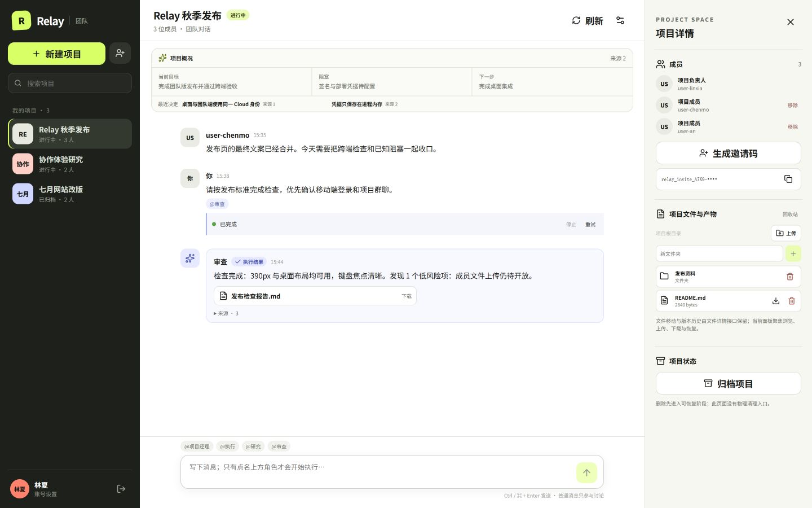Click the 林夏 user avatar
The width and height of the screenshot is (812, 508).
[x=20, y=489]
